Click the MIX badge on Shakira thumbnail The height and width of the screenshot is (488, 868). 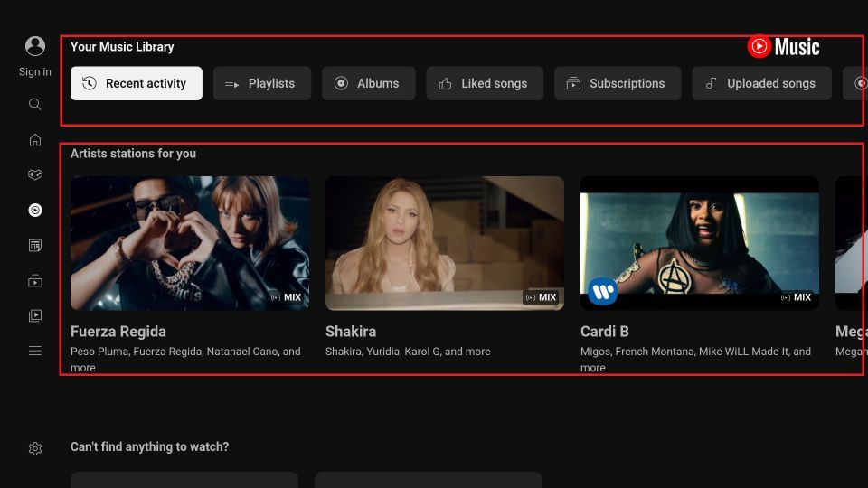pos(541,297)
